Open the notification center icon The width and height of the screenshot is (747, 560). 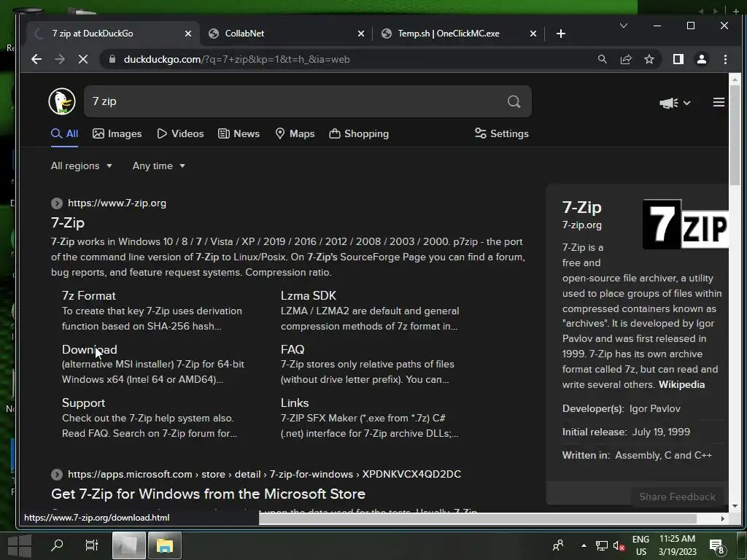pyautogui.click(x=717, y=546)
